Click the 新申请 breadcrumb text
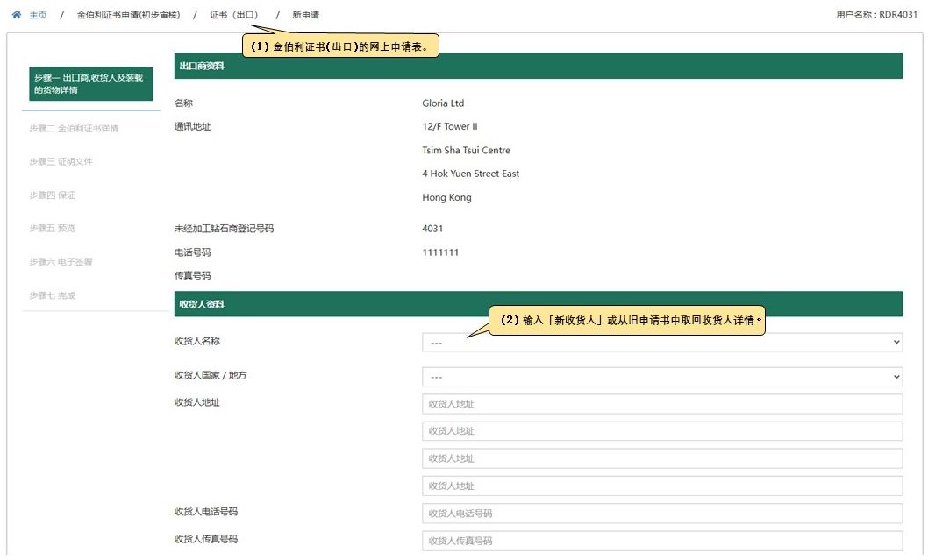 306,15
